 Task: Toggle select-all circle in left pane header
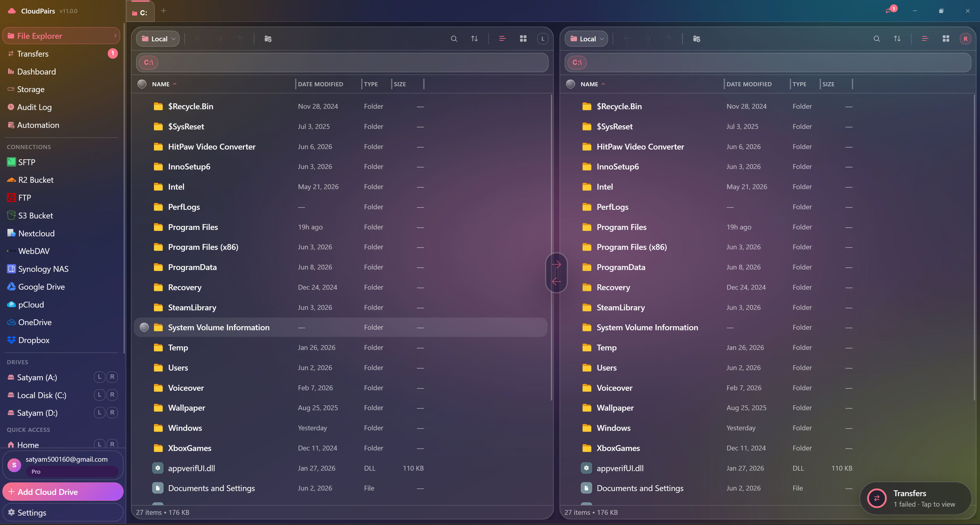point(142,84)
